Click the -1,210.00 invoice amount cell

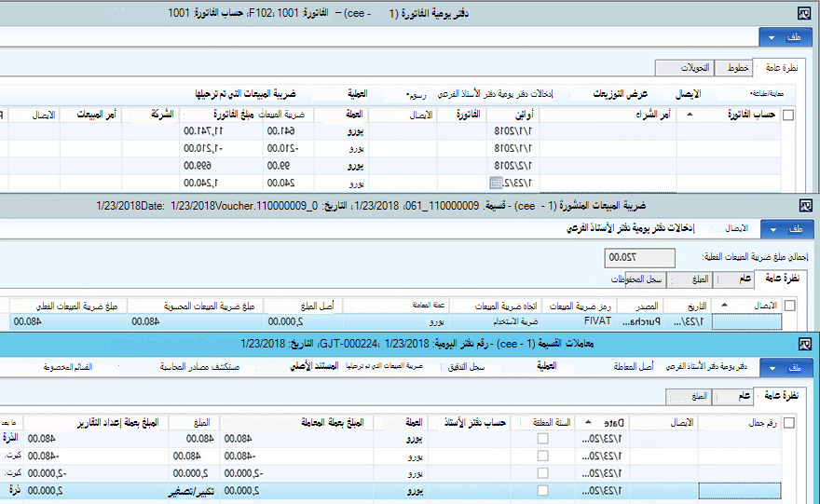click(222, 148)
